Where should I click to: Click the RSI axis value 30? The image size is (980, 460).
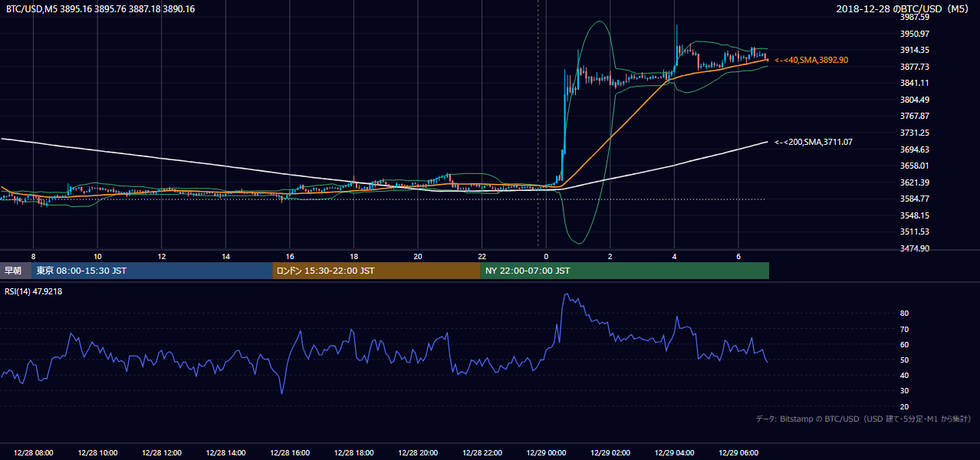click(x=904, y=391)
